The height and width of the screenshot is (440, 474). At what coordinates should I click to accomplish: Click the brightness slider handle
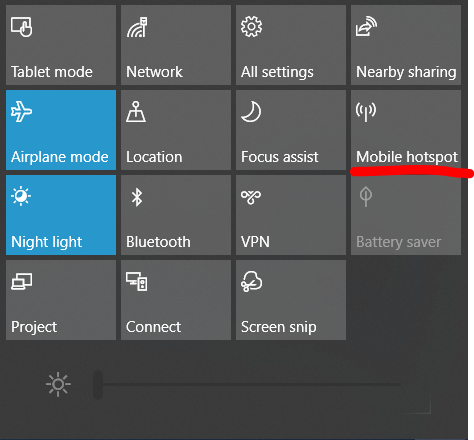point(98,385)
